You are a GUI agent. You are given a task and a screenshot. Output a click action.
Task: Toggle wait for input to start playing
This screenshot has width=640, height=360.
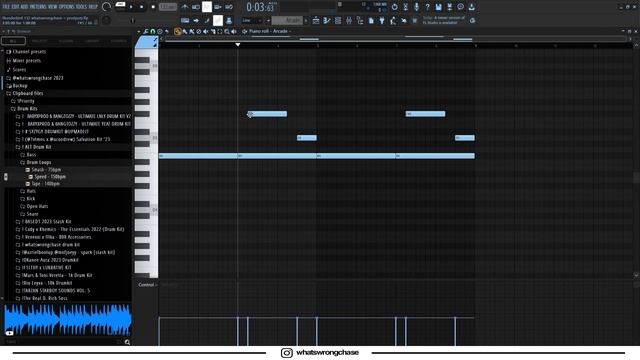click(196, 7)
